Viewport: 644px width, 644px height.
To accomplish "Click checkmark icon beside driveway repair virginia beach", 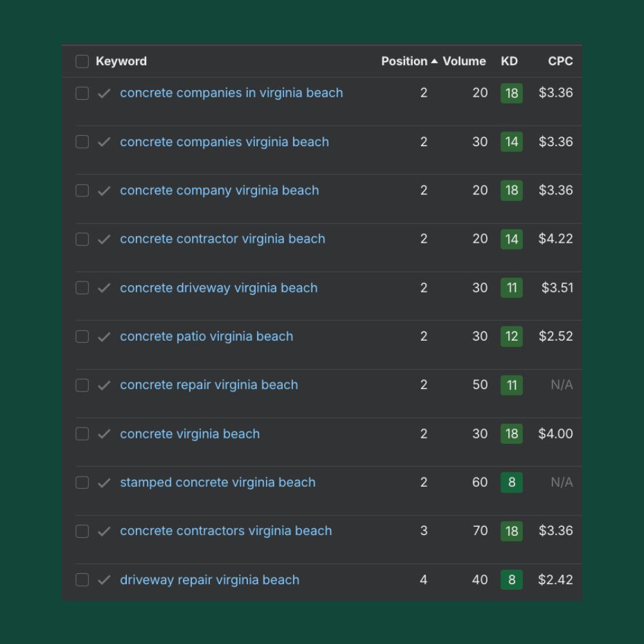I will tap(104, 580).
